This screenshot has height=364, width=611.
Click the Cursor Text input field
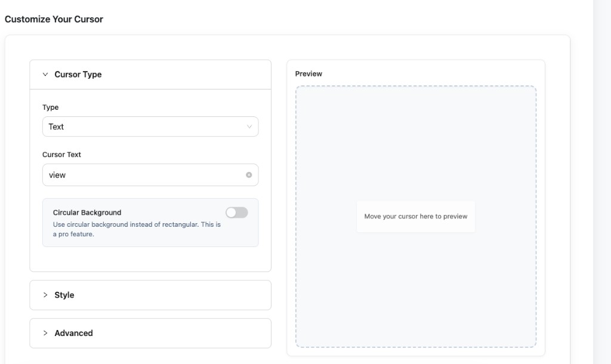pyautogui.click(x=150, y=175)
